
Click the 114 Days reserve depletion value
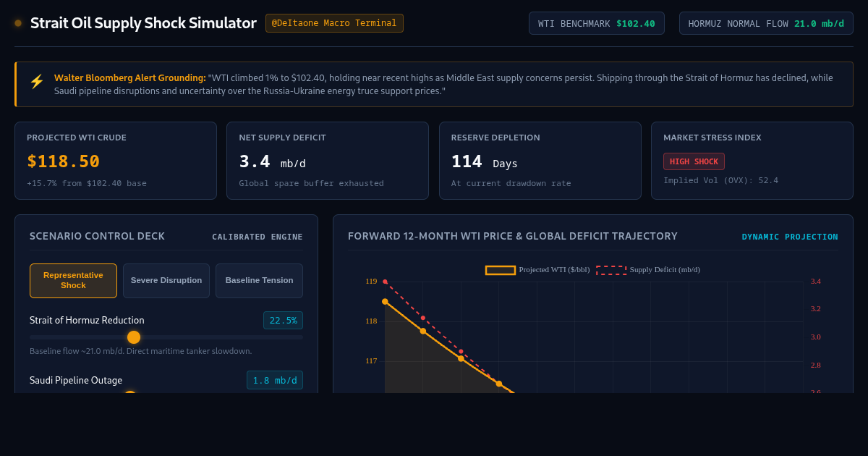(x=485, y=161)
